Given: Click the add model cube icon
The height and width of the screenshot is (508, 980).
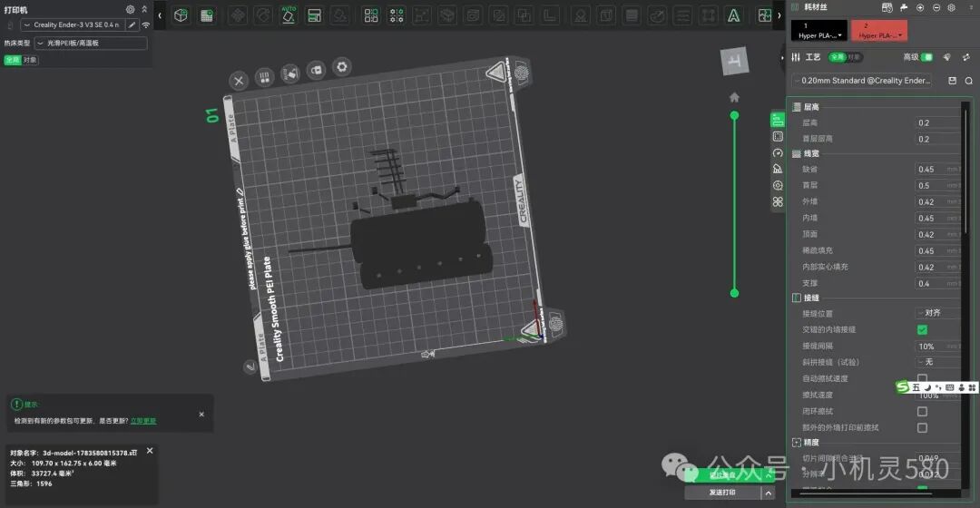Looking at the screenshot, I should click(x=181, y=15).
